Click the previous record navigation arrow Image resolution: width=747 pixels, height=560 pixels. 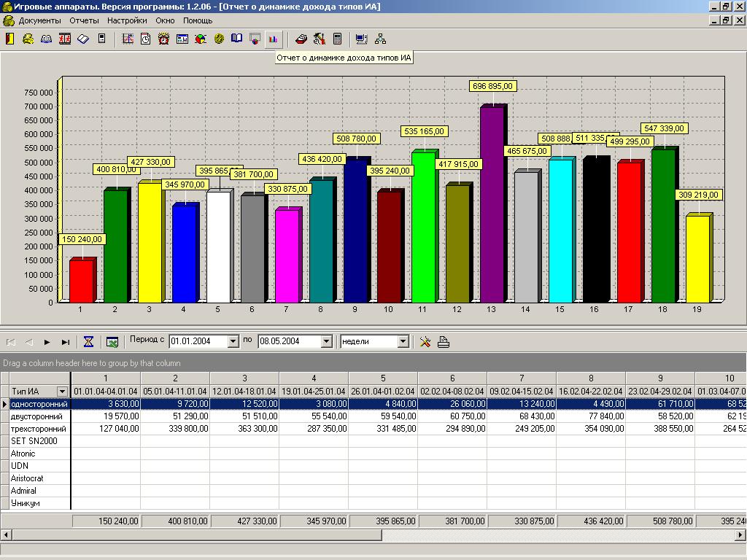pos(29,342)
